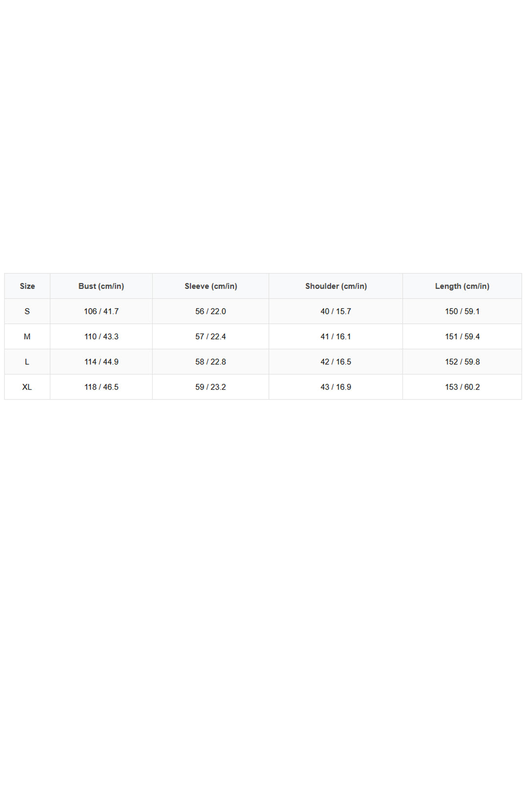Click the Size column header

27,286
